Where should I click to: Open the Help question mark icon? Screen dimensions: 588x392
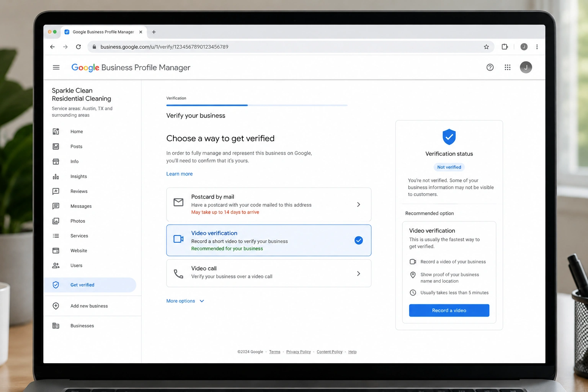click(x=490, y=67)
